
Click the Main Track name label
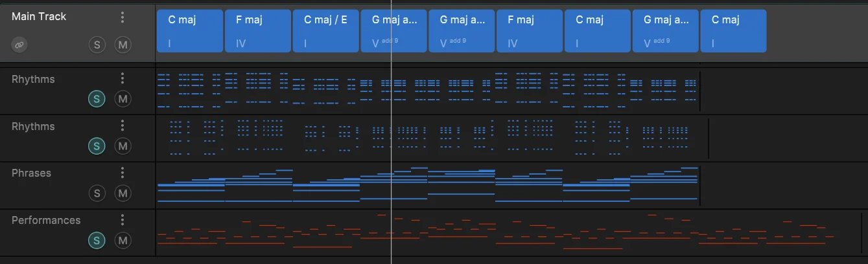point(39,16)
